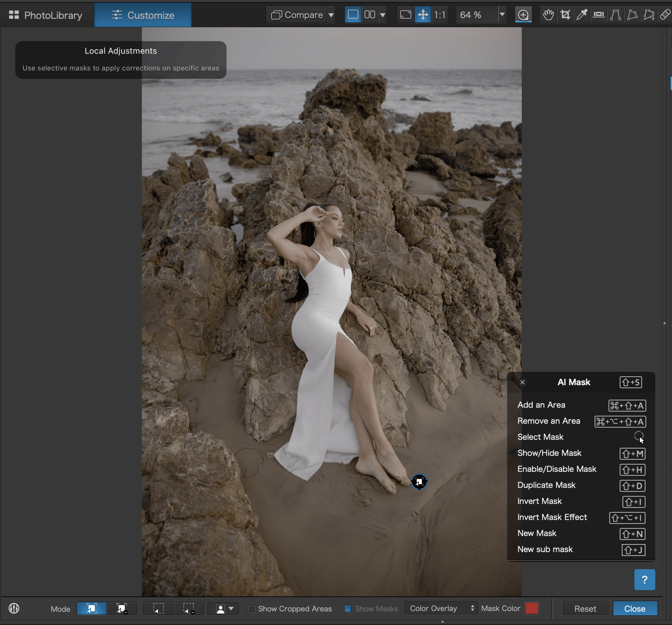Image resolution: width=672 pixels, height=625 pixels.
Task: Open the blue question mark help
Action: (x=644, y=579)
